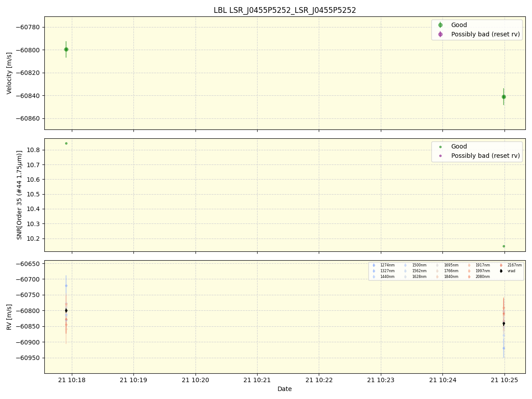Viewport: 532px width, 399px height.
Task: Click the RV [m/s] axis label
Action: [9, 317]
